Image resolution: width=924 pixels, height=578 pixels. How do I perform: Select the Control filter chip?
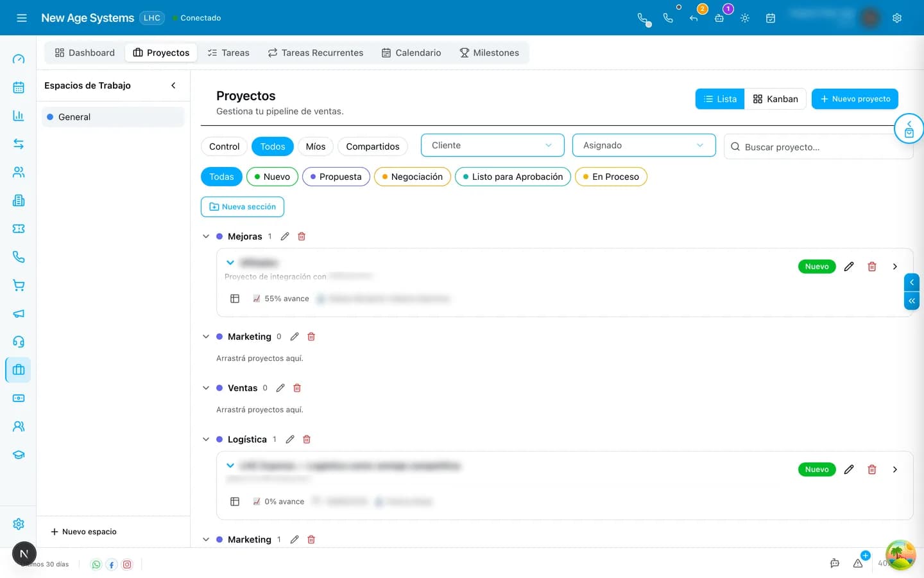coord(224,146)
